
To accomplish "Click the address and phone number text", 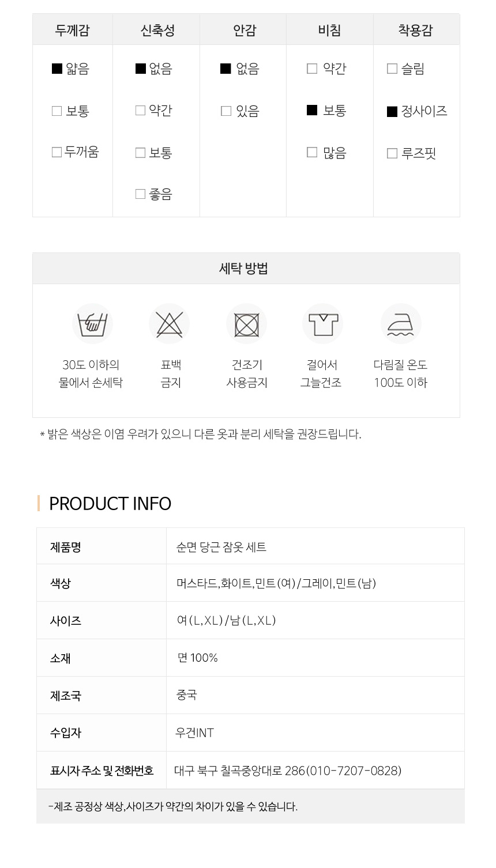I will pos(288,771).
